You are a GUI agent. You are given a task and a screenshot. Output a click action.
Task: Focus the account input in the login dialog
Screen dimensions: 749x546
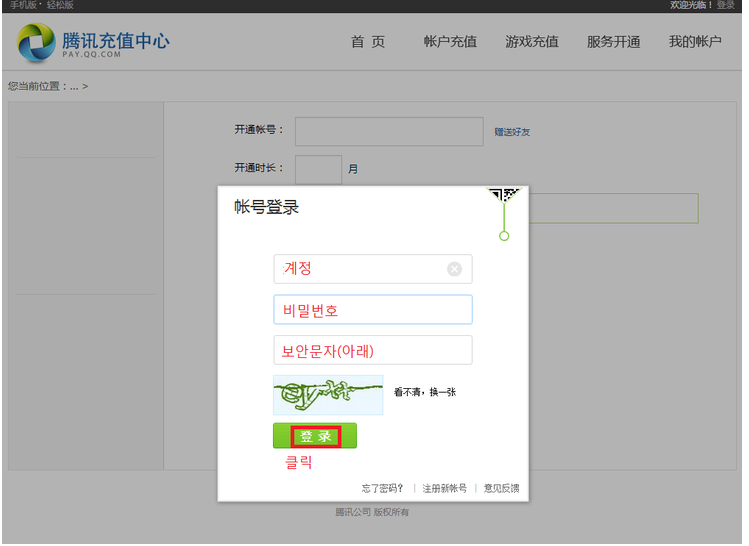pos(373,269)
